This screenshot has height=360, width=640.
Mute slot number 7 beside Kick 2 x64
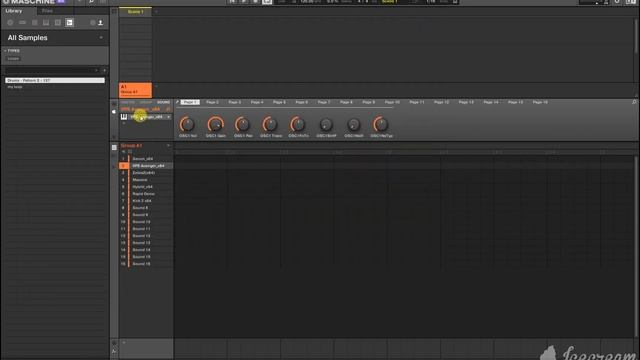(123, 201)
